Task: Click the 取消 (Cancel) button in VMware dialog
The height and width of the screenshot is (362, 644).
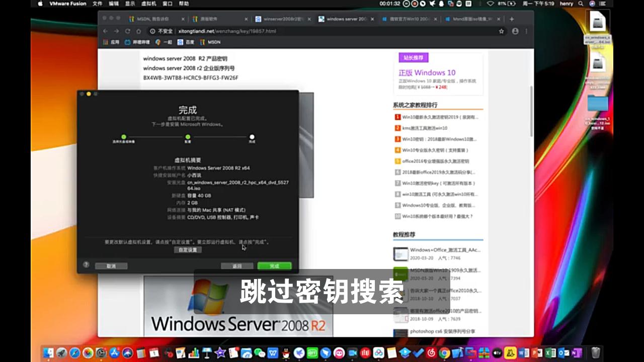Action: click(x=111, y=266)
